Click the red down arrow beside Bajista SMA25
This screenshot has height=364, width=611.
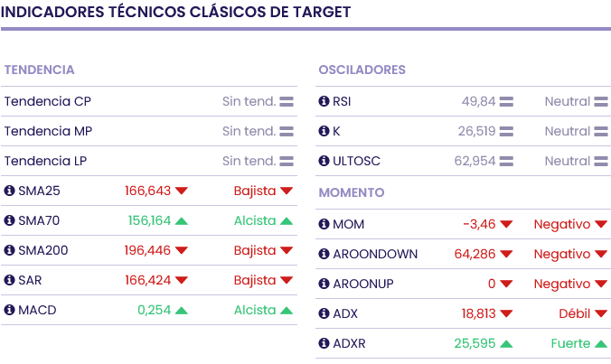click(x=287, y=191)
